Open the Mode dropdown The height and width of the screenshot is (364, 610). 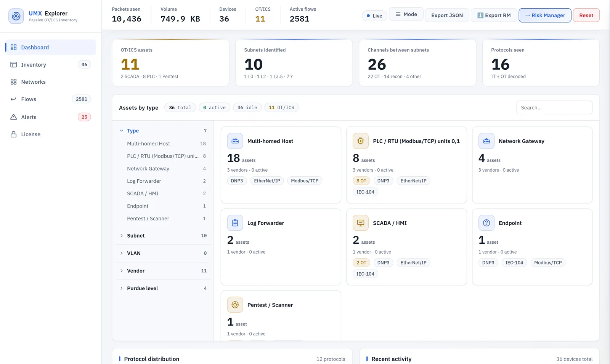pos(406,14)
